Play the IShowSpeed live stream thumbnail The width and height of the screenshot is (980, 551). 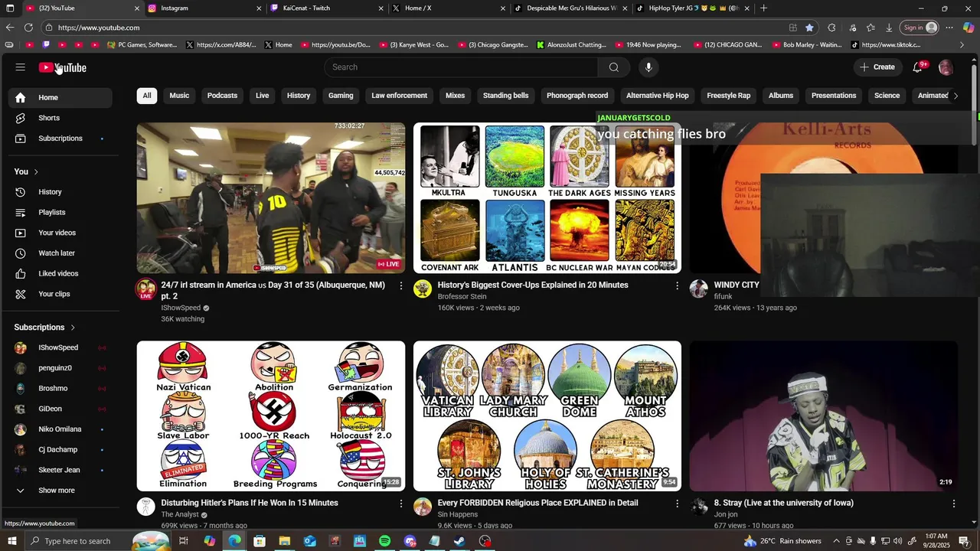point(271,198)
